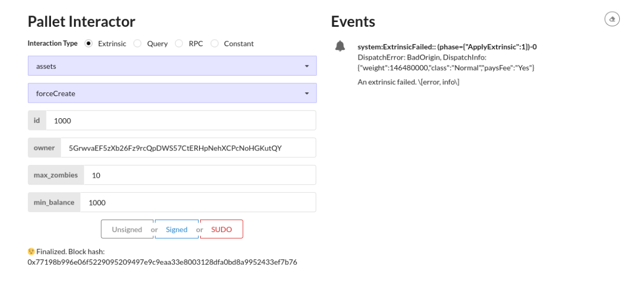Click the Pallet Interactor heading

82,21
